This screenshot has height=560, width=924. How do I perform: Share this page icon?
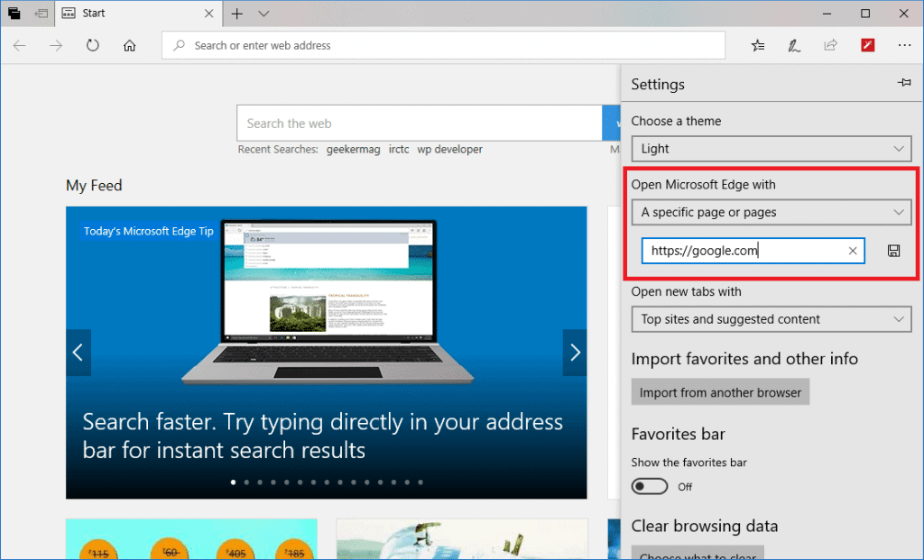(830, 45)
